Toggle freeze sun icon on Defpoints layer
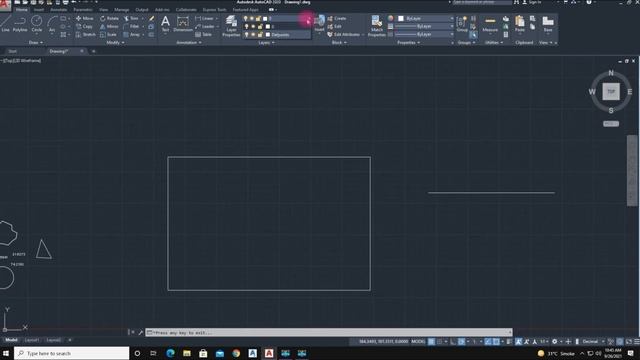Image resolution: width=640 pixels, height=360 pixels. pyautogui.click(x=253, y=35)
